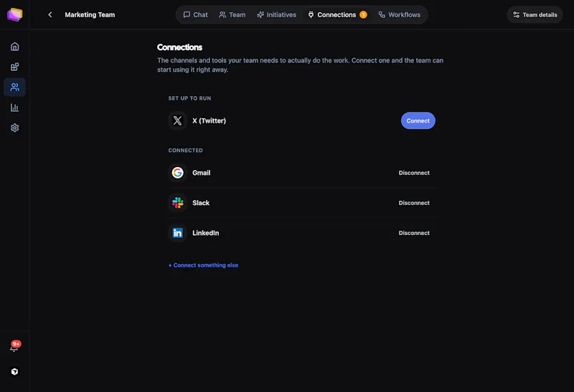
Task: Open the Initiatives tab
Action: (276, 14)
